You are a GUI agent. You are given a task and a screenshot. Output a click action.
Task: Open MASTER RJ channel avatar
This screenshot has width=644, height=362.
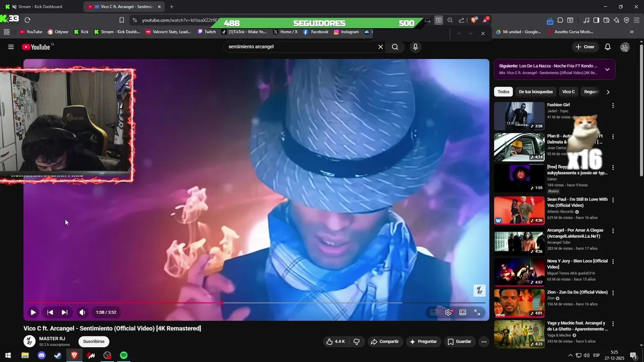30,341
